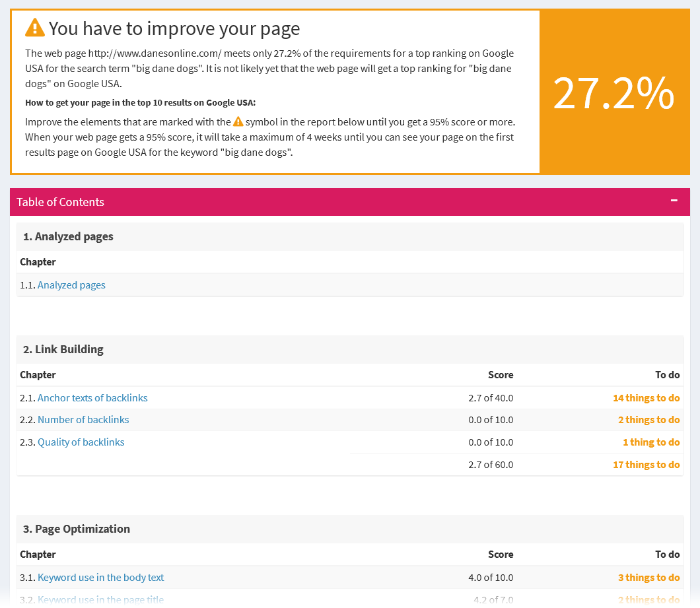The width and height of the screenshot is (700, 608).
Task: Click the "Chapter" column header in Link Building
Action: [x=38, y=374]
